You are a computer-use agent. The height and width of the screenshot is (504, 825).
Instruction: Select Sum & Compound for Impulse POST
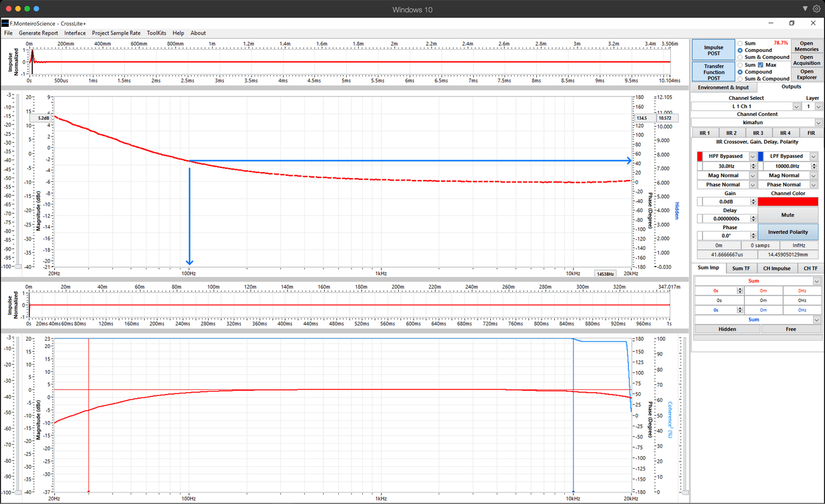point(740,57)
